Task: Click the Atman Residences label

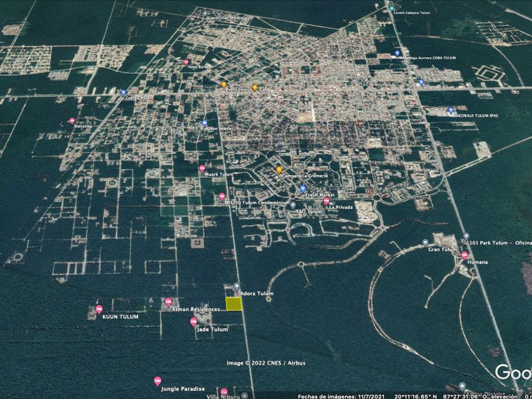Action: click(x=196, y=309)
